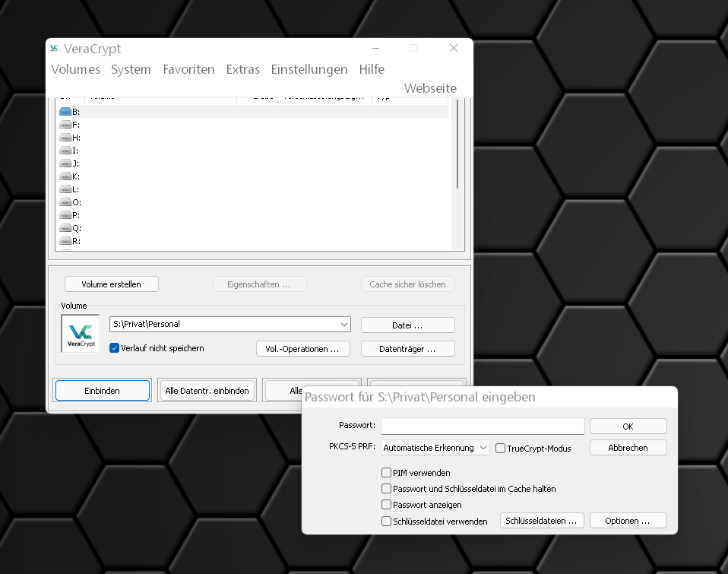Click Alle Datentr. einbinden button
The image size is (728, 574).
pos(207,391)
